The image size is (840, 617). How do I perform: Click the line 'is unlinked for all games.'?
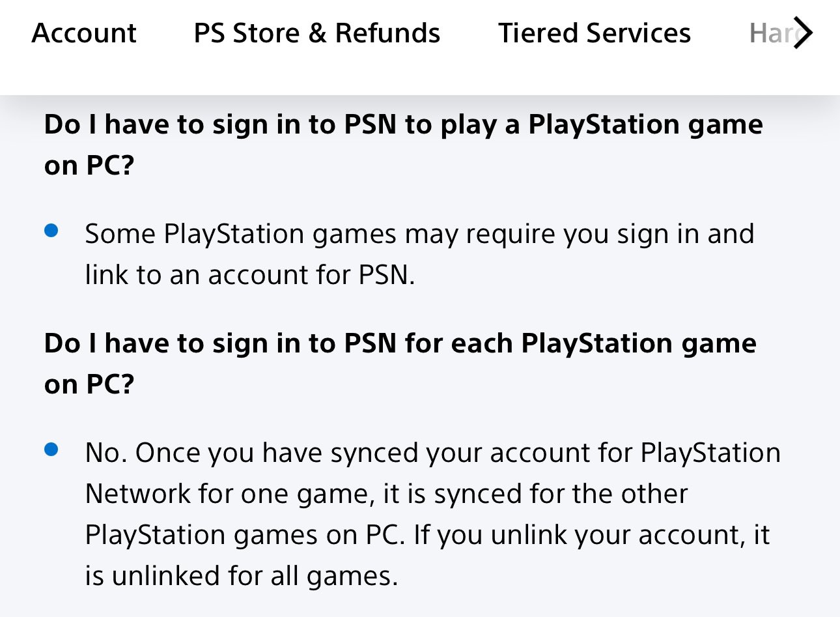(241, 576)
